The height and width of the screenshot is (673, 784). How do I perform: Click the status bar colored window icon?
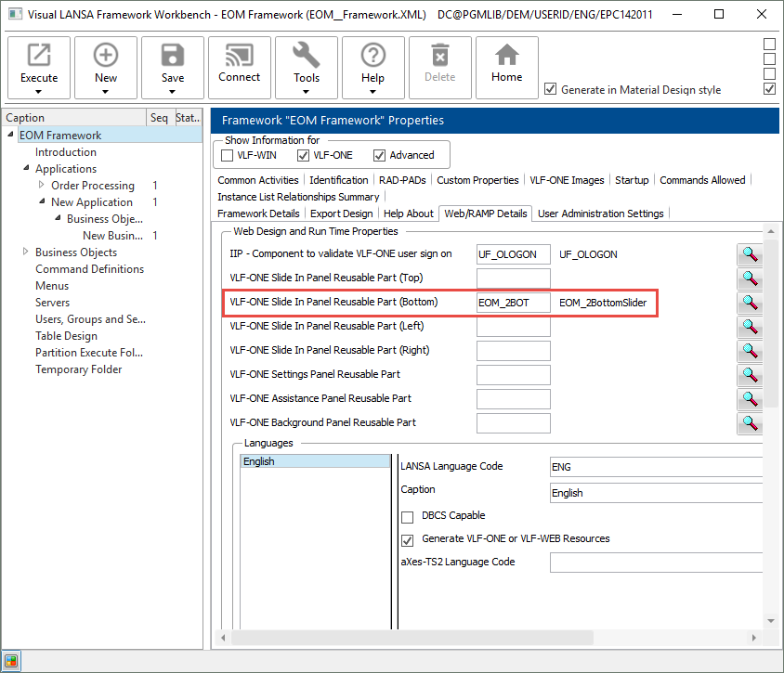tap(11, 662)
